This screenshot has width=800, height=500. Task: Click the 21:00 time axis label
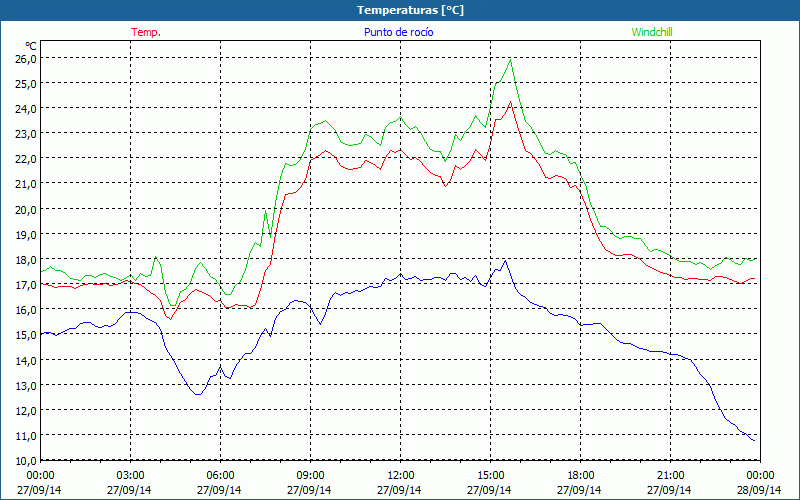point(670,474)
